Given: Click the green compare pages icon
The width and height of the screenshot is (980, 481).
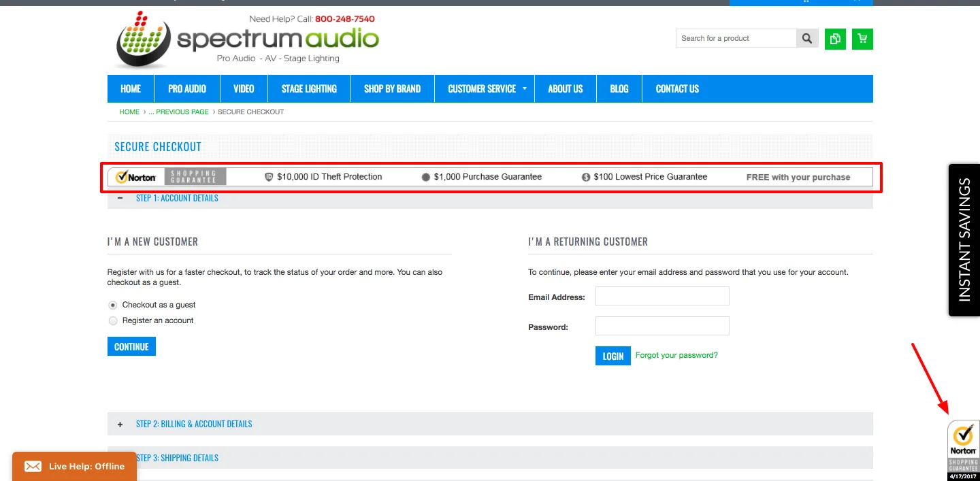Looking at the screenshot, I should pyautogui.click(x=835, y=39).
